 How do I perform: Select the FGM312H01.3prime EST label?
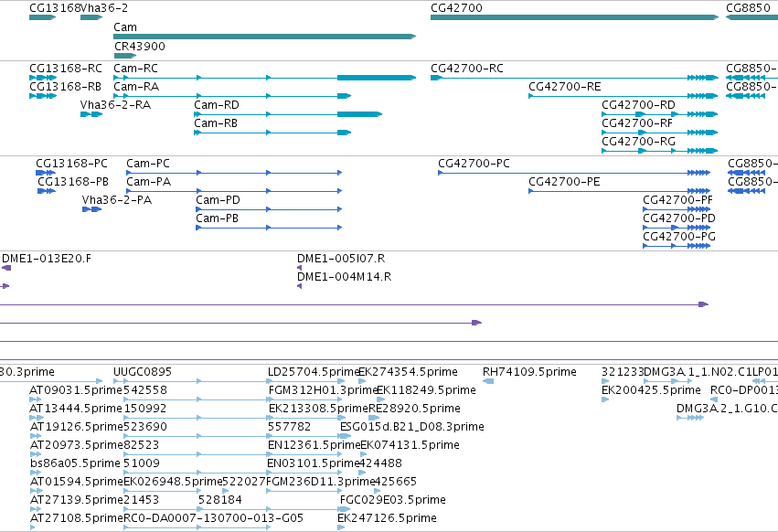click(x=323, y=390)
